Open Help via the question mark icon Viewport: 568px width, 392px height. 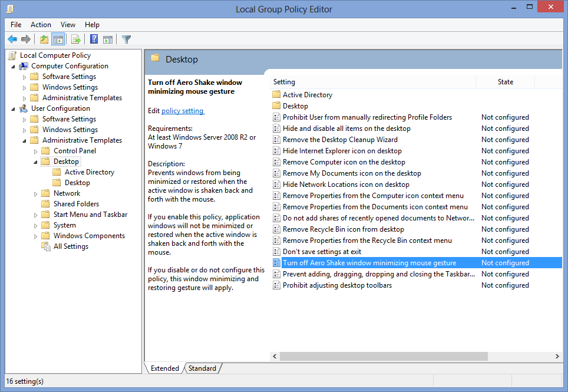94,39
